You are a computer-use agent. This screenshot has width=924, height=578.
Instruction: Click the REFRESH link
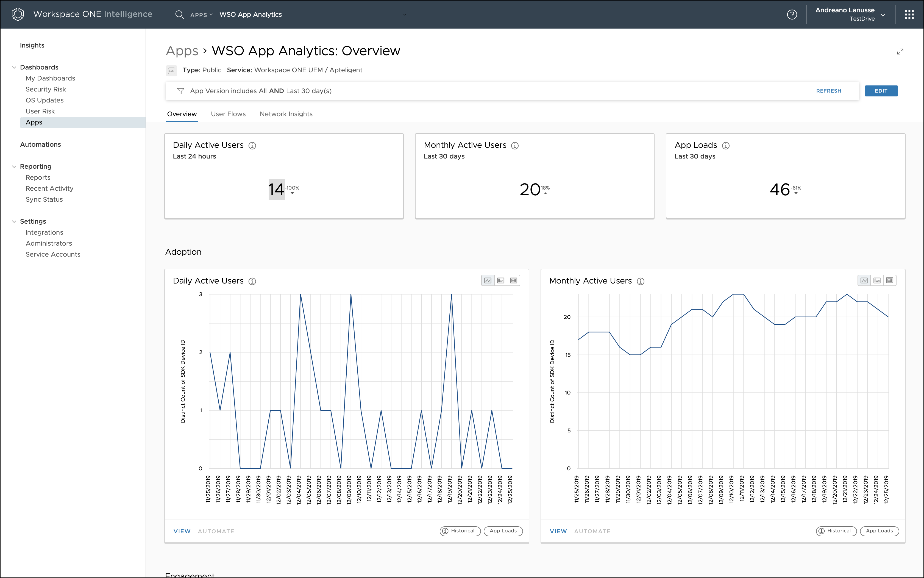pyautogui.click(x=828, y=91)
